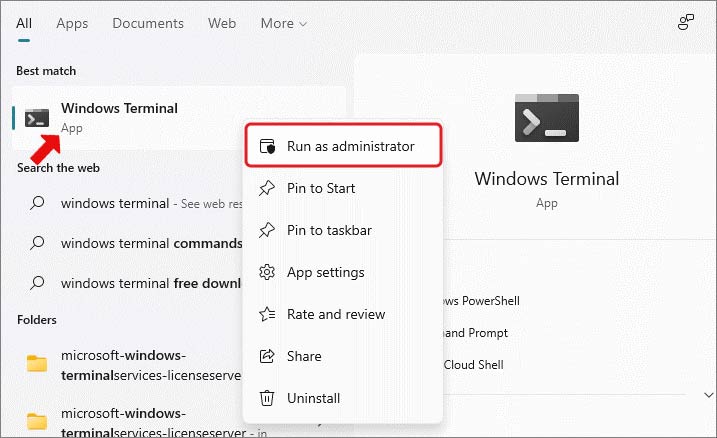Image resolution: width=717 pixels, height=438 pixels.
Task: Click magnifier icon beside 'windows terminal' web result
Action: [x=37, y=203]
